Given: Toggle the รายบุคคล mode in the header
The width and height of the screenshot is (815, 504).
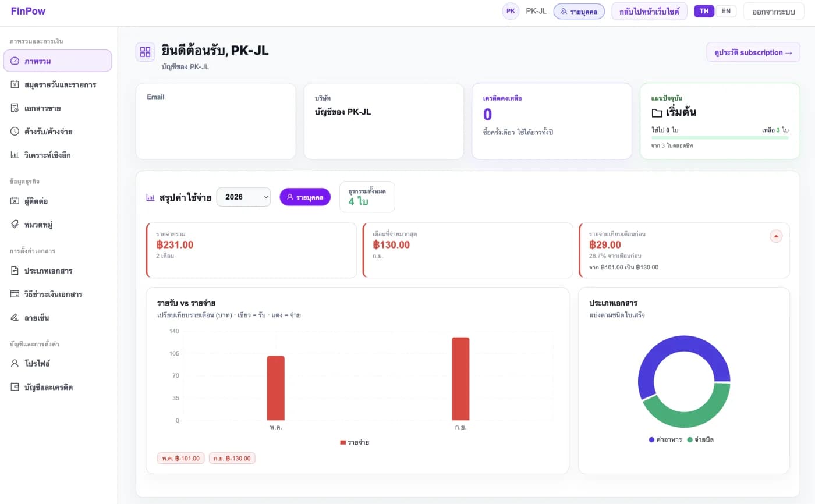Looking at the screenshot, I should [579, 11].
